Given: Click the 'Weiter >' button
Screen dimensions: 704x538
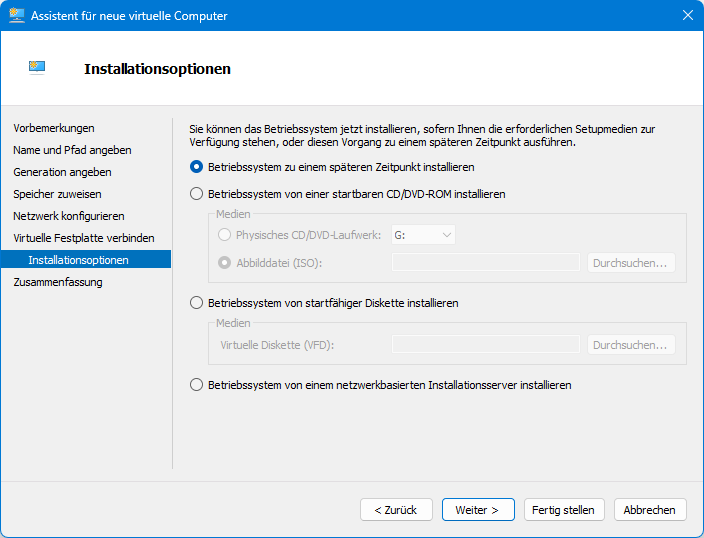Looking at the screenshot, I should [478, 510].
